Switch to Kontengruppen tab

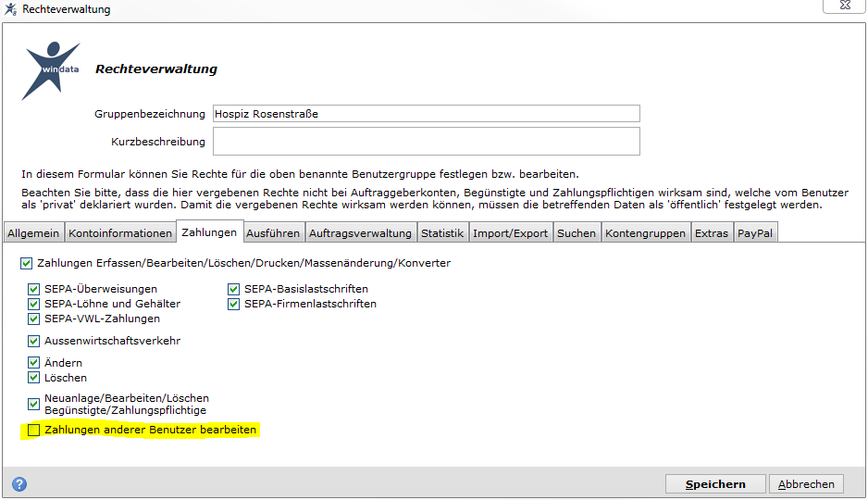[646, 233]
